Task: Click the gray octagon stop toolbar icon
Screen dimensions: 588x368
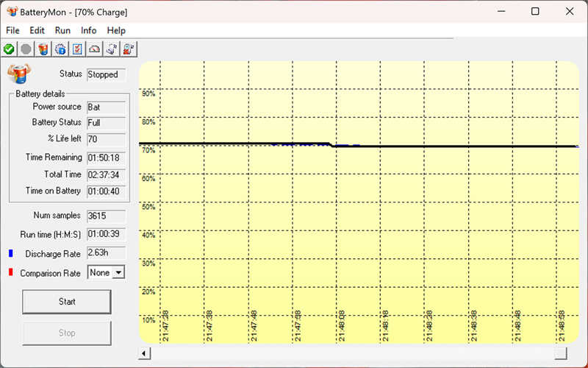Action: (26, 49)
